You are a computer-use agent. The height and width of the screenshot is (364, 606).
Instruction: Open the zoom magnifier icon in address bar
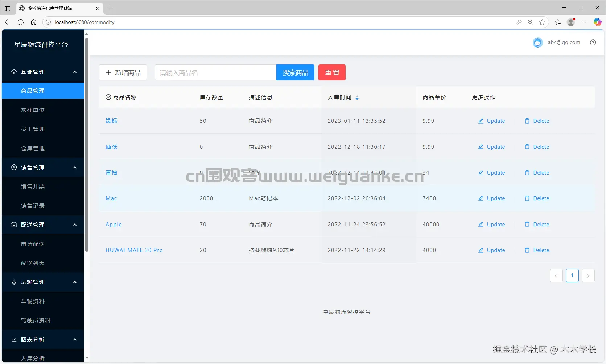click(x=531, y=22)
